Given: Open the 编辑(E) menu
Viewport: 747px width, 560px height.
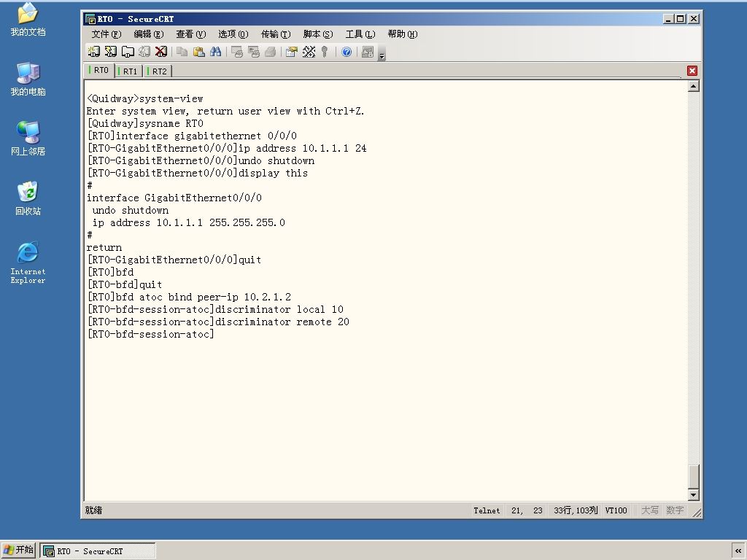Looking at the screenshot, I should click(149, 34).
